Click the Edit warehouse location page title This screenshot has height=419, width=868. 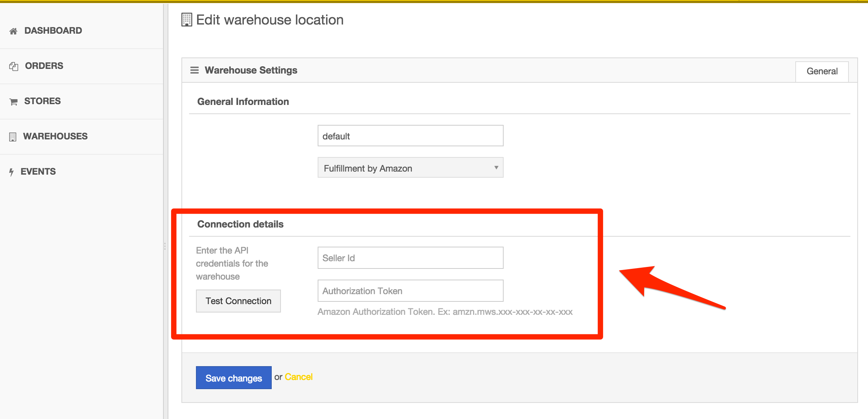tap(270, 20)
